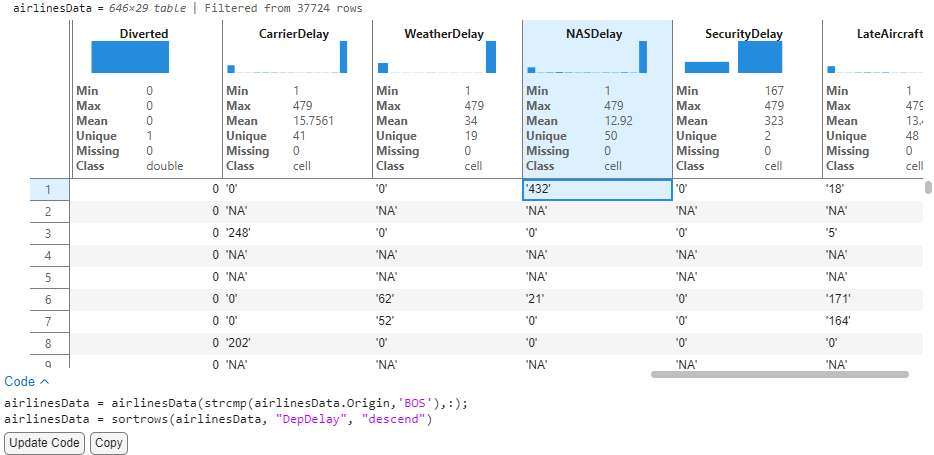Click the horizontal scrollbar under the table
The width and height of the screenshot is (934, 455).
[x=779, y=374]
